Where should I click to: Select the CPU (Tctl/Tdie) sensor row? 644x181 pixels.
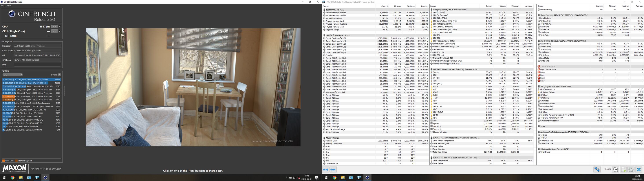483,13
